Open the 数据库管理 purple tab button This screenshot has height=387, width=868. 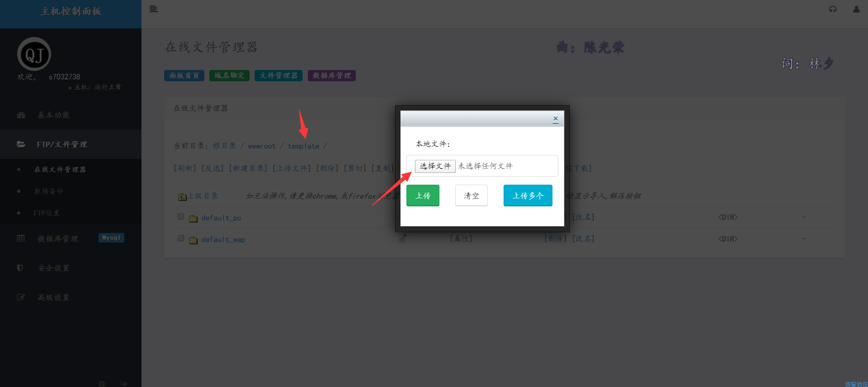(x=332, y=75)
